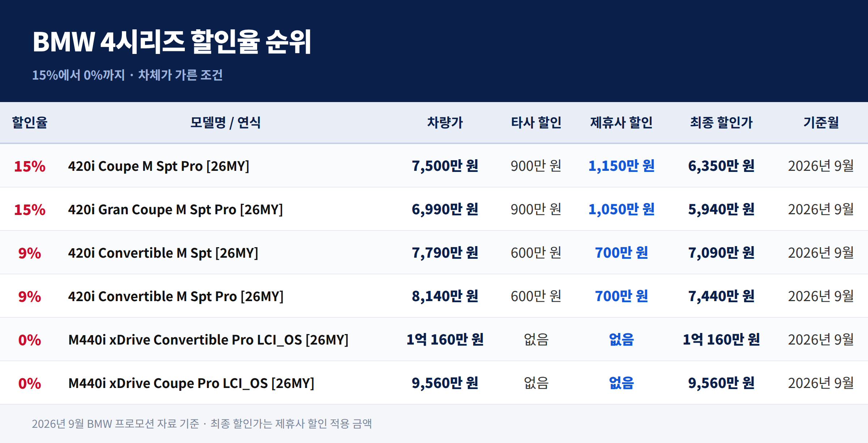The height and width of the screenshot is (443, 868).
Task: Click the '할인율' column header
Action: 30,122
